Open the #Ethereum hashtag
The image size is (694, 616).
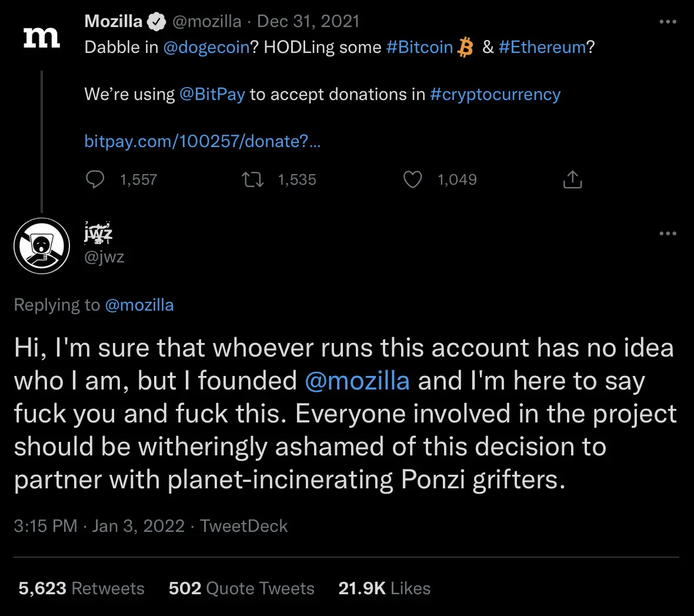(x=541, y=47)
